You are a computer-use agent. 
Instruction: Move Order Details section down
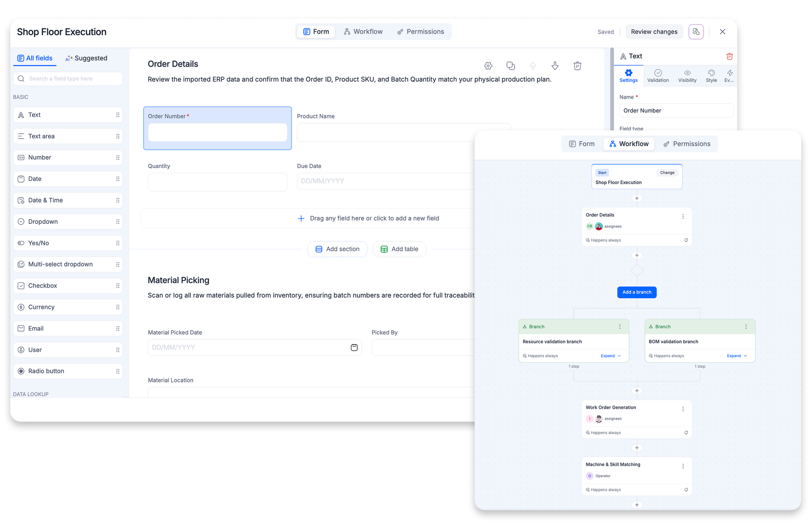coord(555,66)
